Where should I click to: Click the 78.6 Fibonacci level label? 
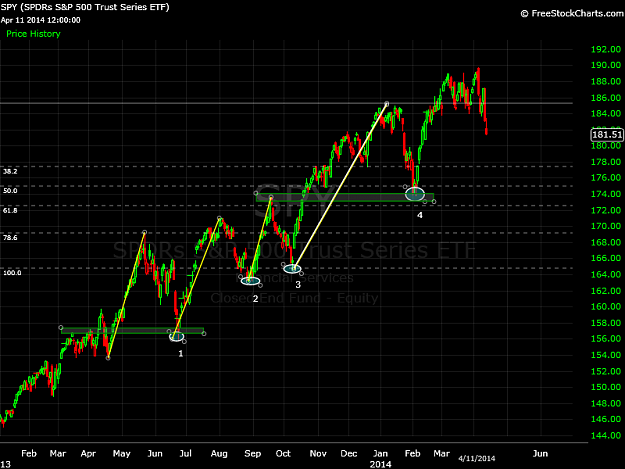(10, 237)
